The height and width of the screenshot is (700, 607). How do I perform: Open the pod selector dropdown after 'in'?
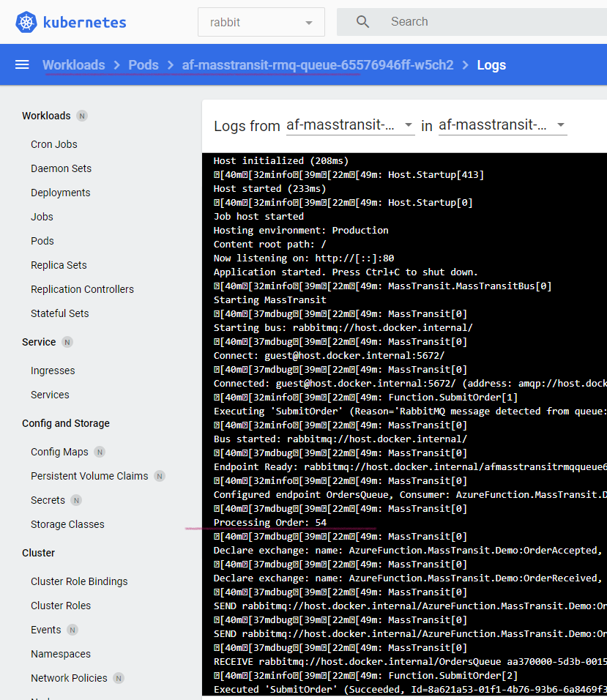coord(502,125)
